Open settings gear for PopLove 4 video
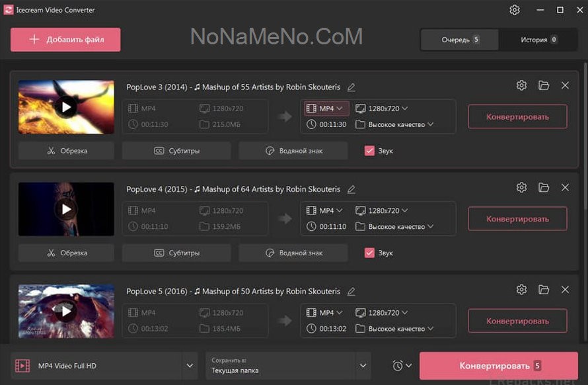 tap(521, 188)
